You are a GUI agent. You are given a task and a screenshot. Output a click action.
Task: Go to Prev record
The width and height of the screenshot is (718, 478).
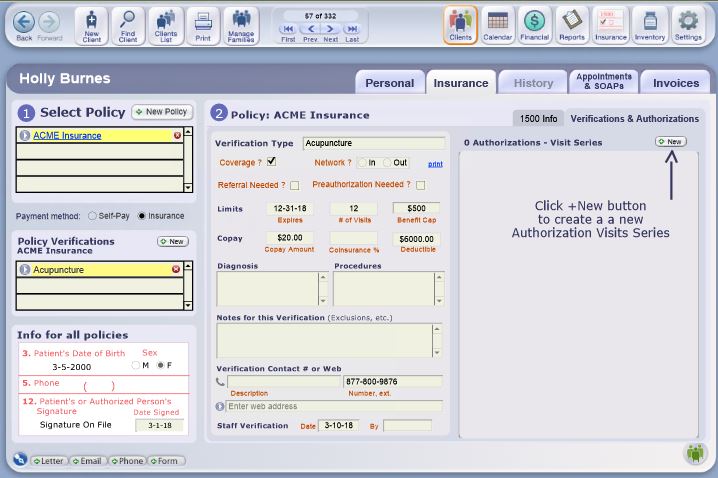pos(310,29)
